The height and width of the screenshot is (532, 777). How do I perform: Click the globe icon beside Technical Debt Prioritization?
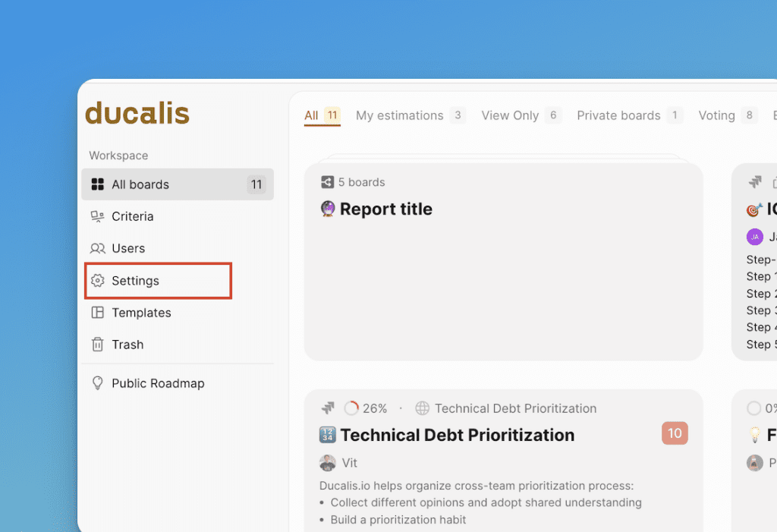point(422,408)
